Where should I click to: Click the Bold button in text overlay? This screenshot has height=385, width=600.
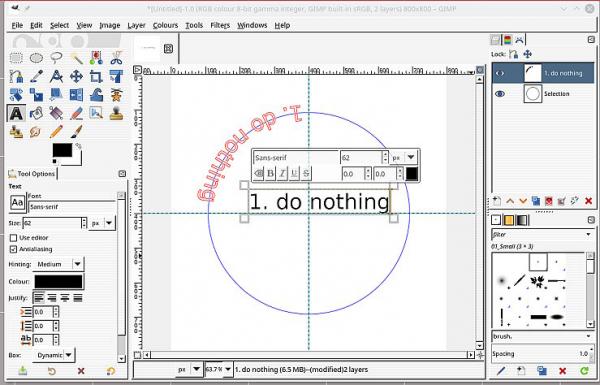point(270,173)
